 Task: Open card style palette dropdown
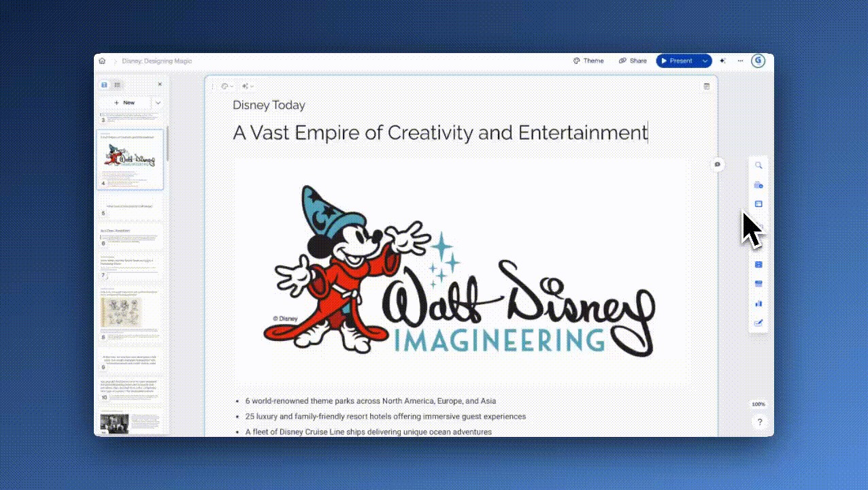tap(227, 86)
